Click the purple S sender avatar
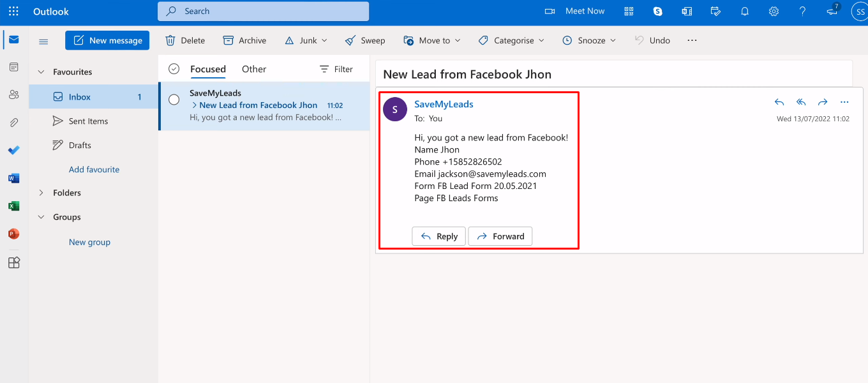The image size is (868, 383). (395, 109)
